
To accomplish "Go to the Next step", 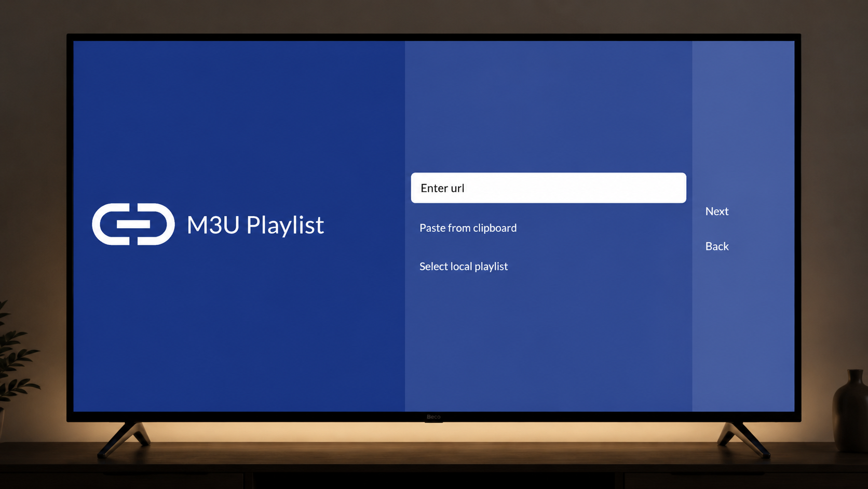I will coord(717,212).
